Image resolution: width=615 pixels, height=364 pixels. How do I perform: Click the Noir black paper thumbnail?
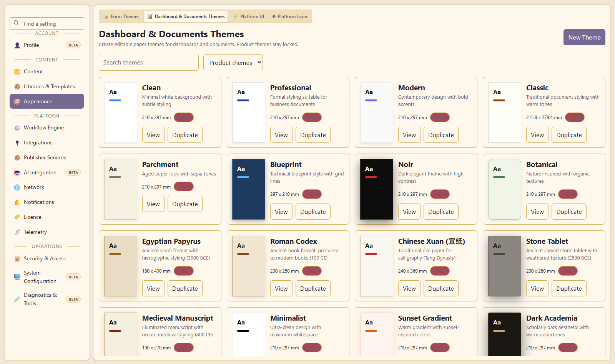[377, 189]
